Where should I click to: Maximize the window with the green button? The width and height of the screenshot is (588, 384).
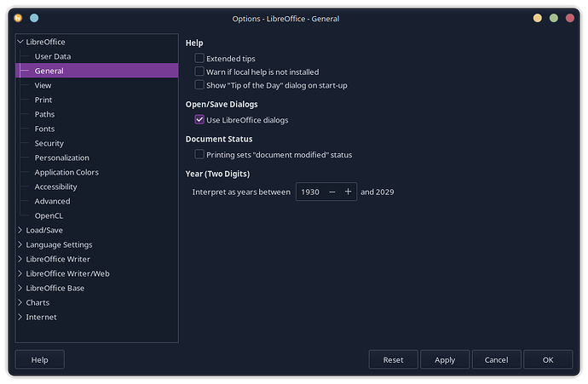point(554,18)
